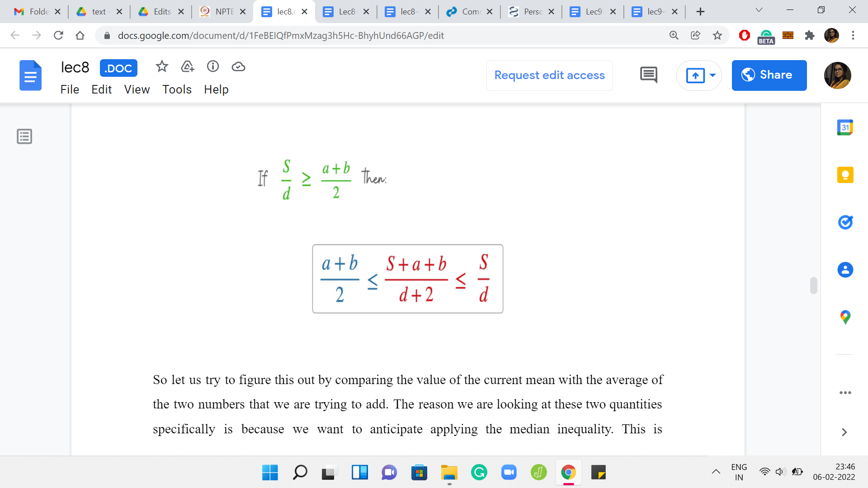
Task: Show document outline icon
Action: (x=24, y=136)
